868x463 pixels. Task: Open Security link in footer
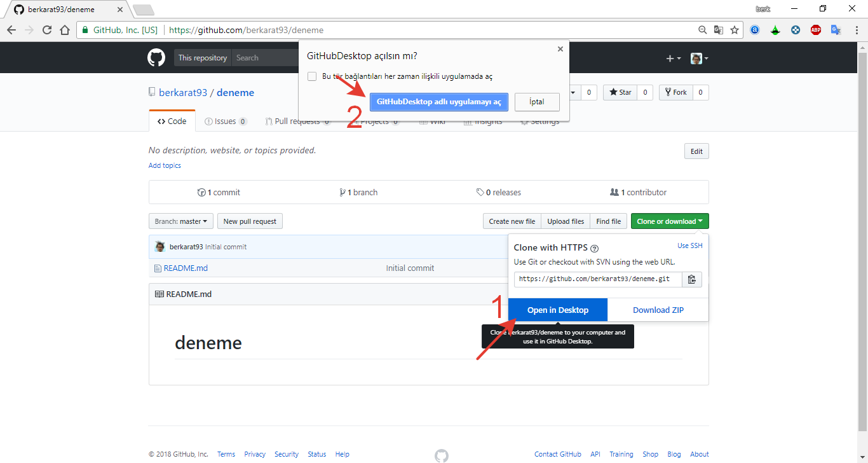[287, 454]
